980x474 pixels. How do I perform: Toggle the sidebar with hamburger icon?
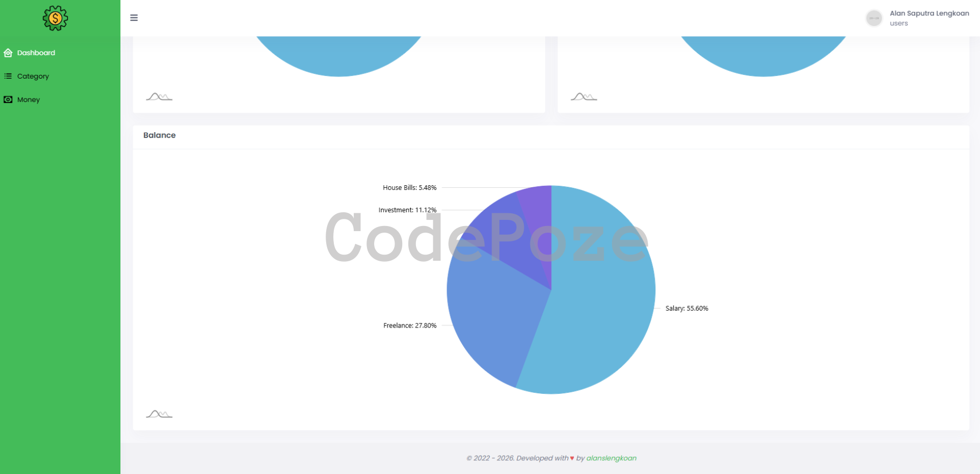coord(134,18)
